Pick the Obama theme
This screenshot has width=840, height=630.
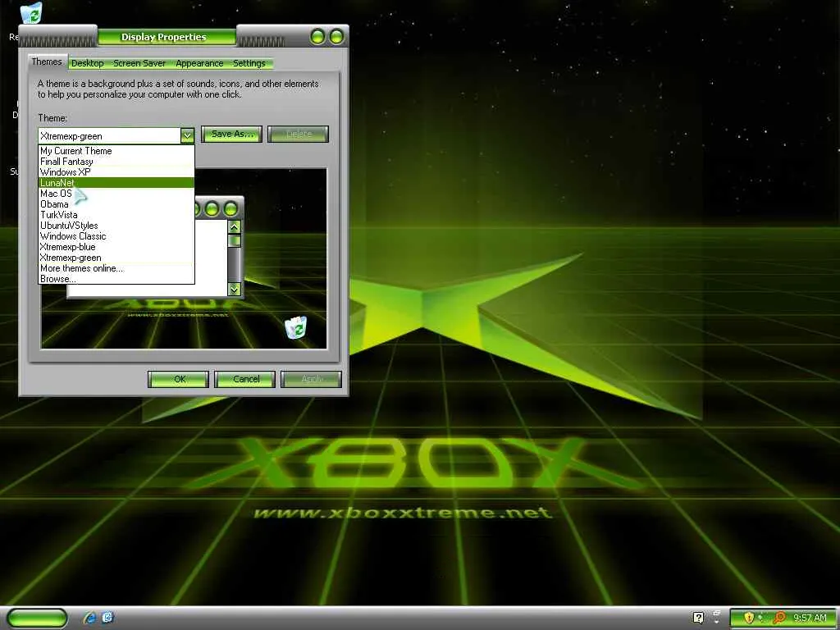pos(116,204)
